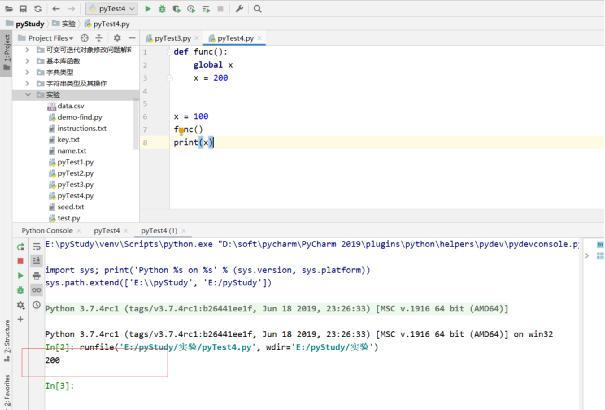This screenshot has width=605, height=410.
Task: Open settings with the wrench icon
Action: tap(240, 8)
